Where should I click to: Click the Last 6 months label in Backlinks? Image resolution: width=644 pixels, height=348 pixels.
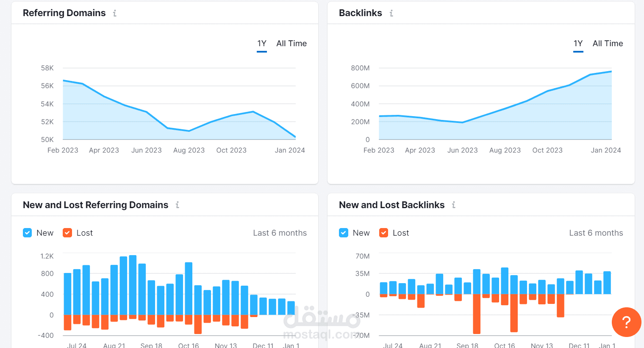tap(596, 233)
